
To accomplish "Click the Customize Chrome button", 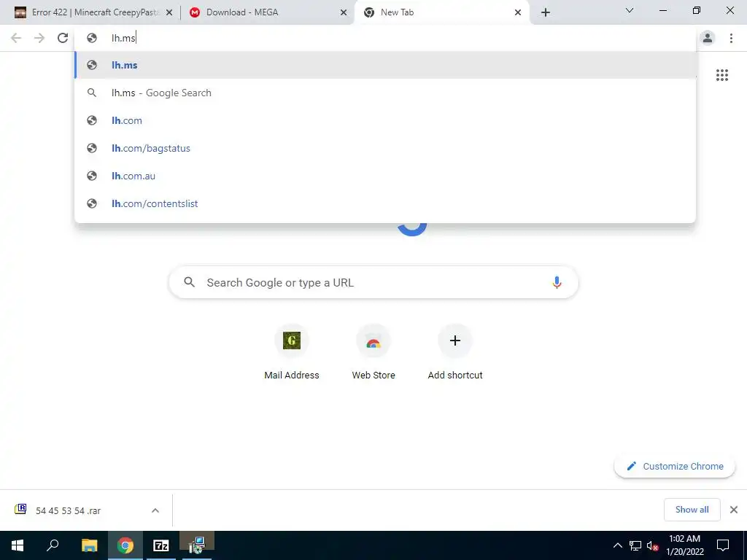I will (675, 466).
